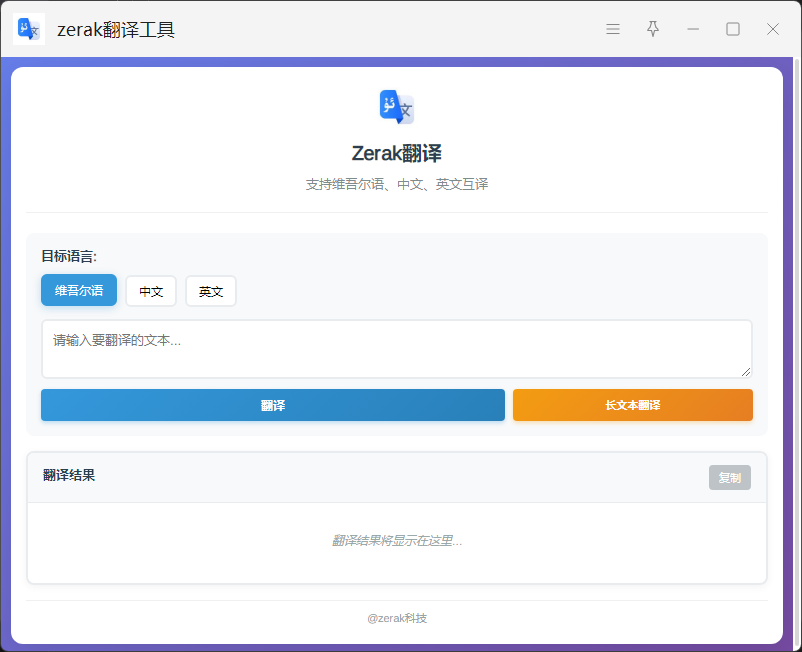Start 长文本翻译 with the orange button
This screenshot has height=652, width=802.
click(x=632, y=405)
